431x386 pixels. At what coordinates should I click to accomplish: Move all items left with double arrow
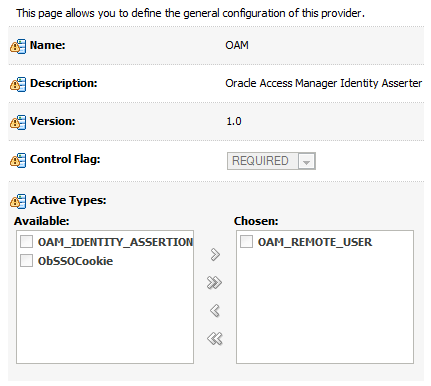coord(214,339)
